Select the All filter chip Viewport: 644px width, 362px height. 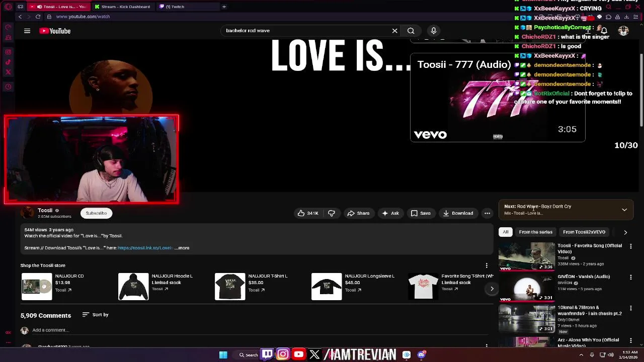[x=506, y=232]
